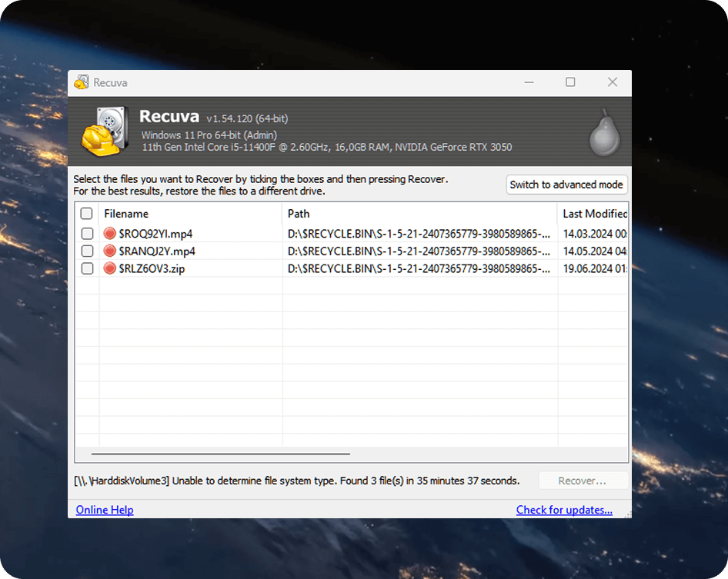Tick the checkbox for $RLZ6OV3.zip
This screenshot has height=579, width=728.
click(x=87, y=268)
